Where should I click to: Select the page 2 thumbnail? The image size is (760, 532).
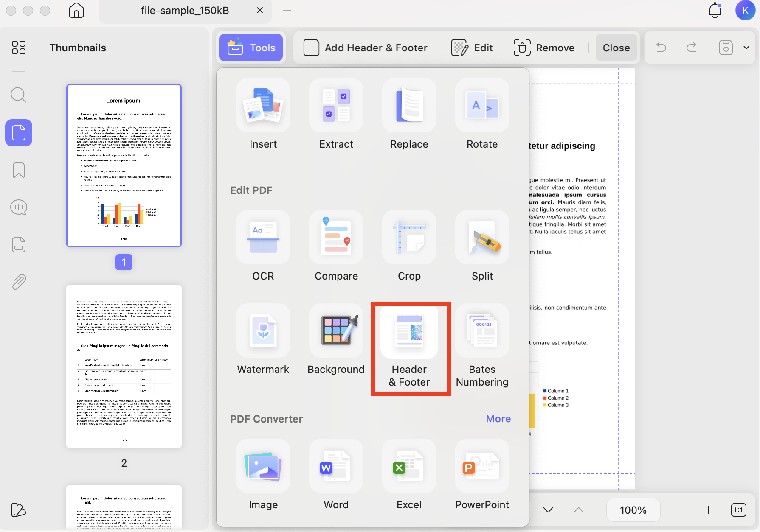pos(124,366)
